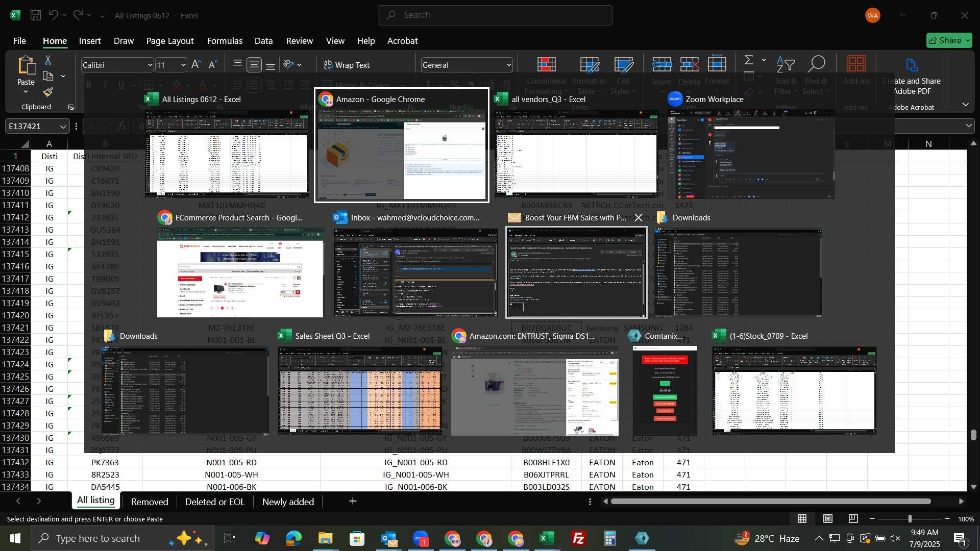Open the Formulas ribbon tab
Screen dimensions: 980x551
pyautogui.click(x=225, y=41)
